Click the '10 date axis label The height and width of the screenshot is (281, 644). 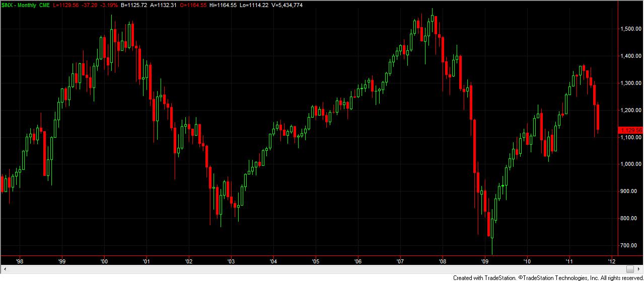tap(527, 261)
